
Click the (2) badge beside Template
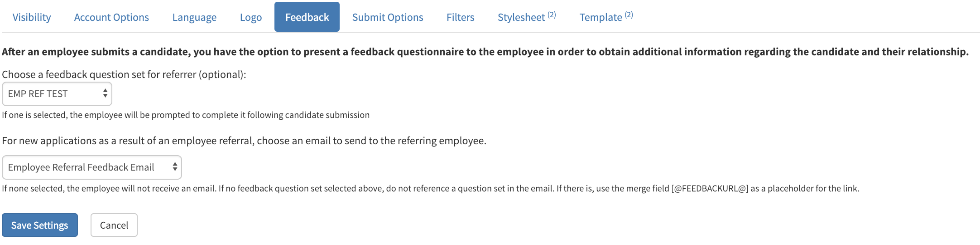pos(629,15)
